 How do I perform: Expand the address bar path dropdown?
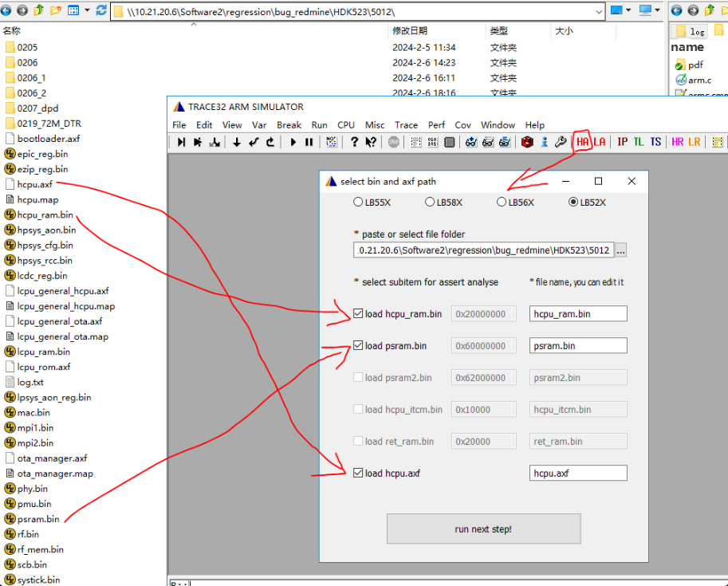(x=599, y=12)
